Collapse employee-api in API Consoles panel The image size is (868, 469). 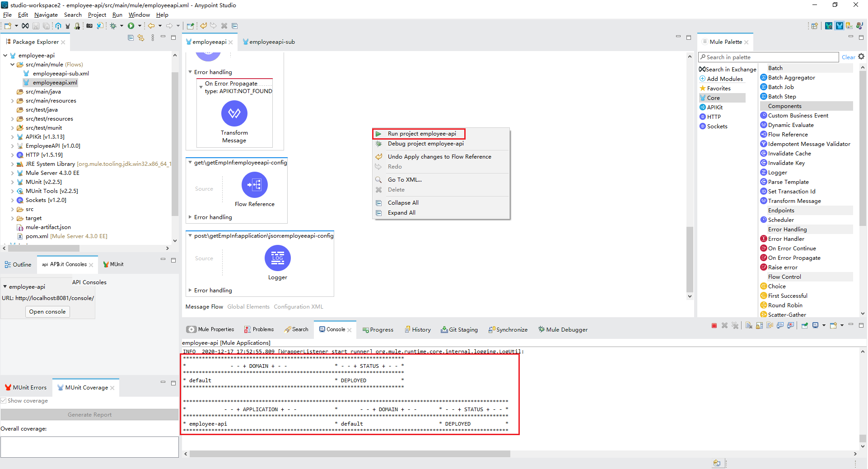(5, 286)
